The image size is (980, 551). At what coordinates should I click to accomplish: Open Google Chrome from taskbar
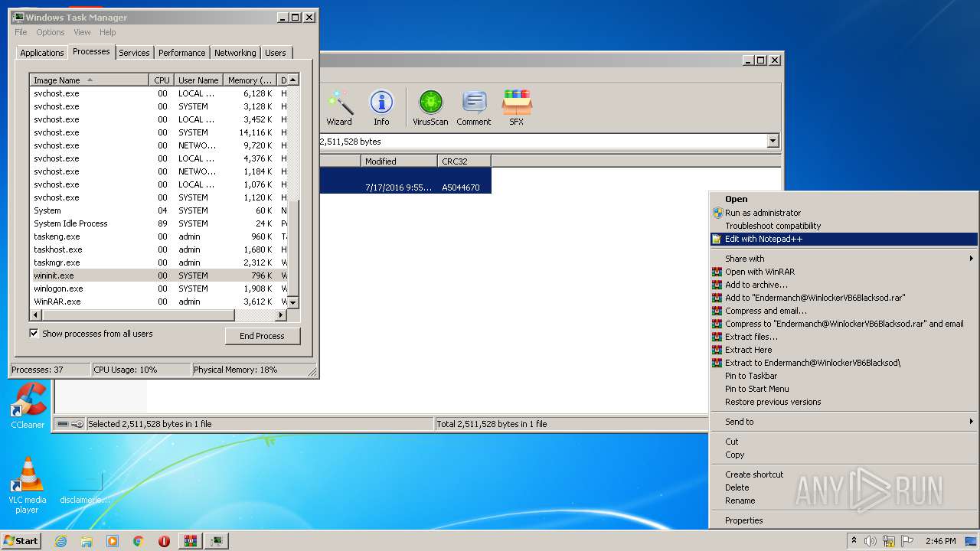[x=138, y=541]
